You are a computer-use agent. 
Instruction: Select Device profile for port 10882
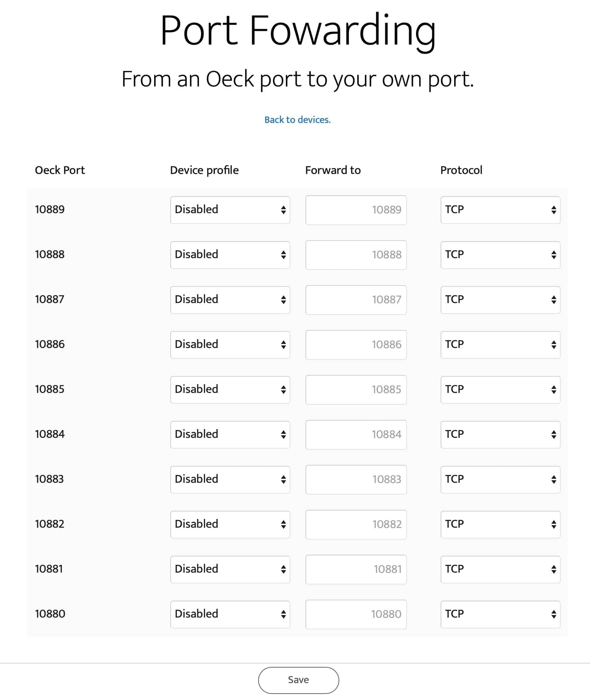point(230,524)
